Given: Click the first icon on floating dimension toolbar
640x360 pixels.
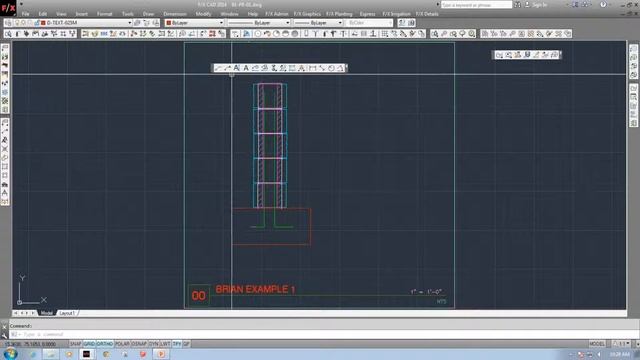Looking at the screenshot, I should pyautogui.click(x=218, y=68).
